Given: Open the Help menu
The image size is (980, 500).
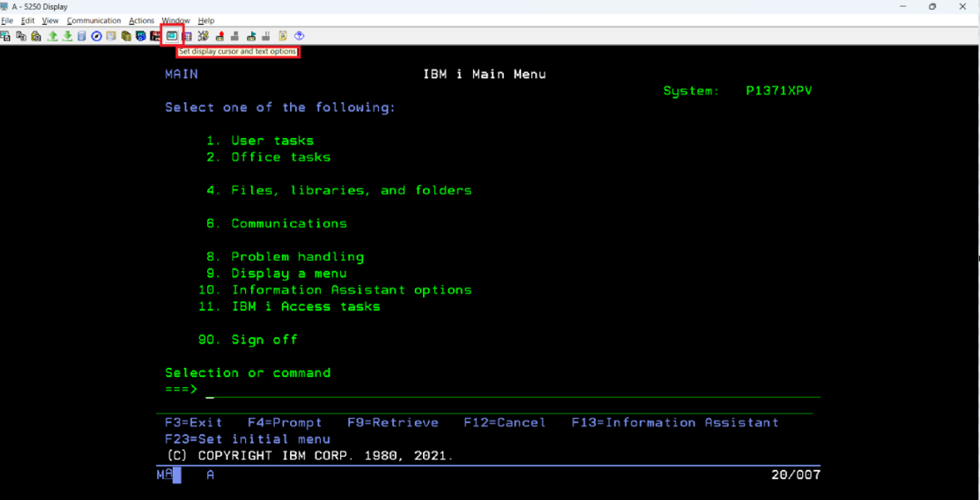Looking at the screenshot, I should [205, 21].
